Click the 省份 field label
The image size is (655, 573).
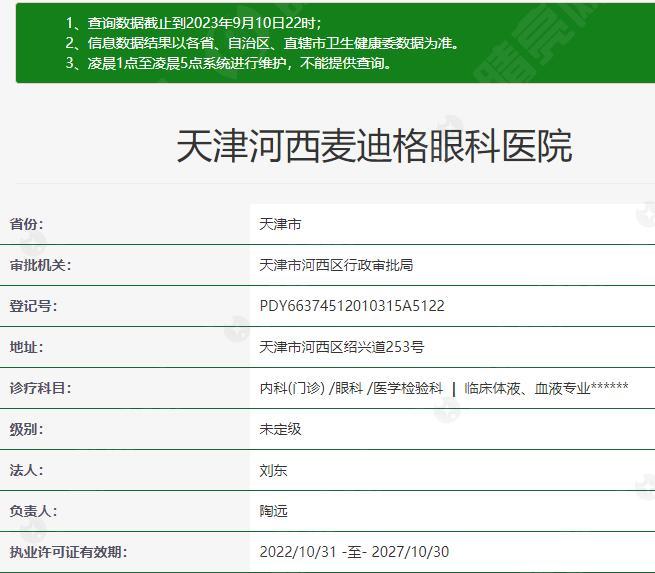(26, 224)
